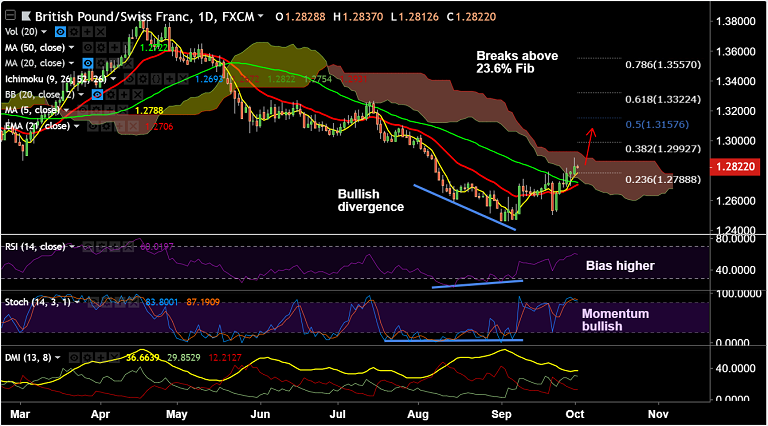Expand the MA (50, close) dropdown arrow
This screenshot has height=426, width=768.
click(x=72, y=47)
